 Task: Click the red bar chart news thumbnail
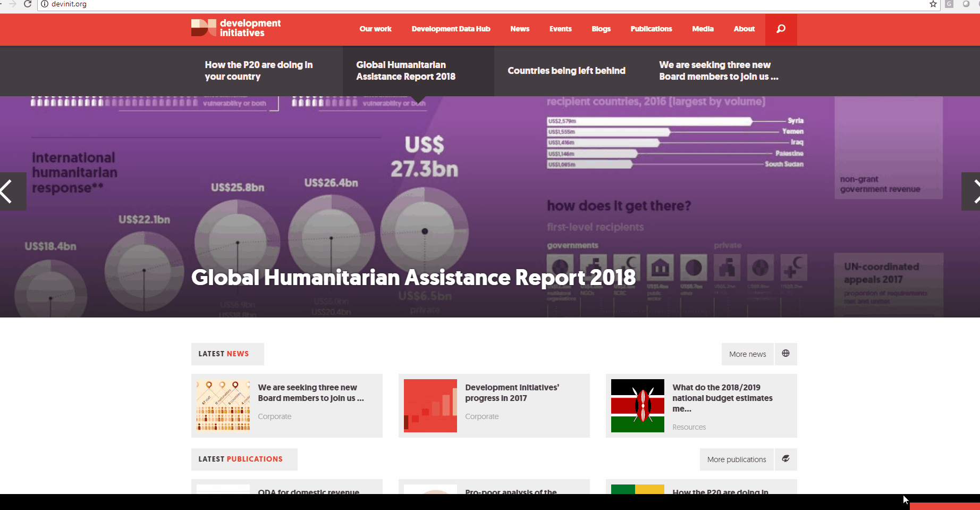click(x=430, y=406)
